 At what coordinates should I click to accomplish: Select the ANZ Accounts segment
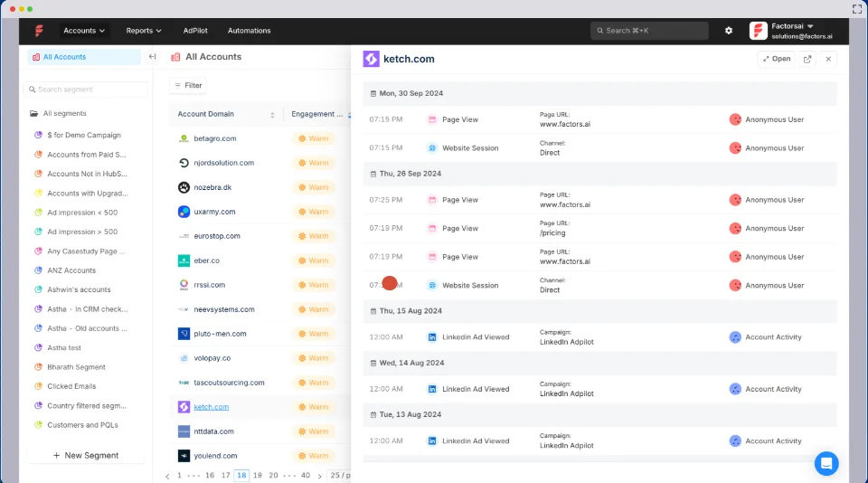(71, 270)
